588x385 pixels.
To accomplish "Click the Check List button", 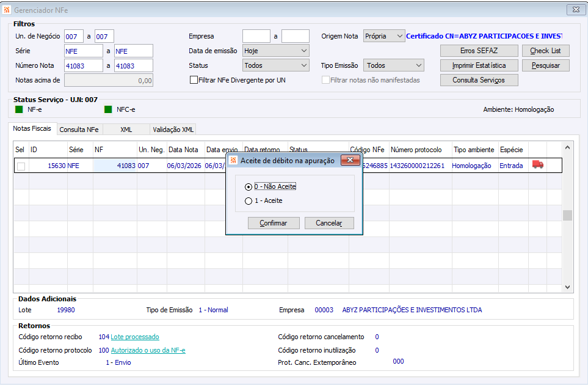I will [546, 51].
